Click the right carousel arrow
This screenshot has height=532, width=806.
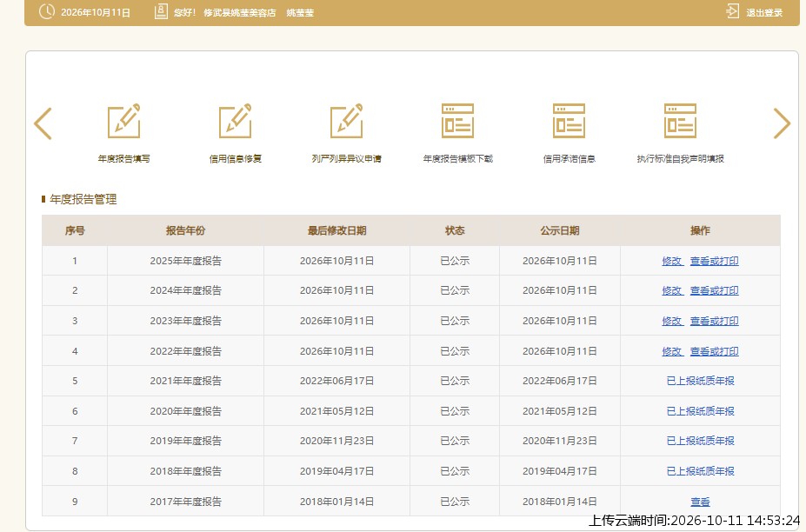click(x=782, y=123)
